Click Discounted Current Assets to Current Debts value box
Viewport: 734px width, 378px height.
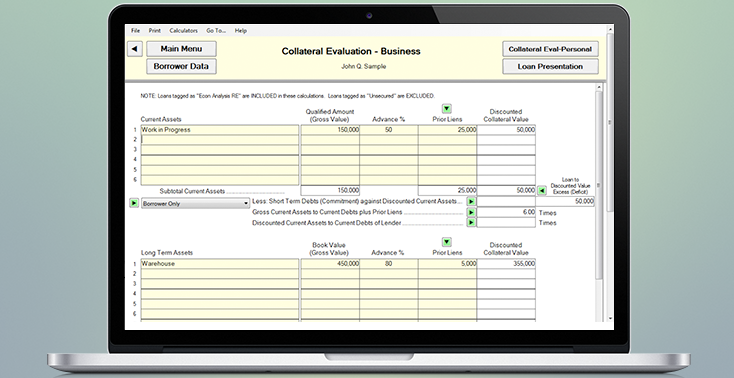(506, 222)
